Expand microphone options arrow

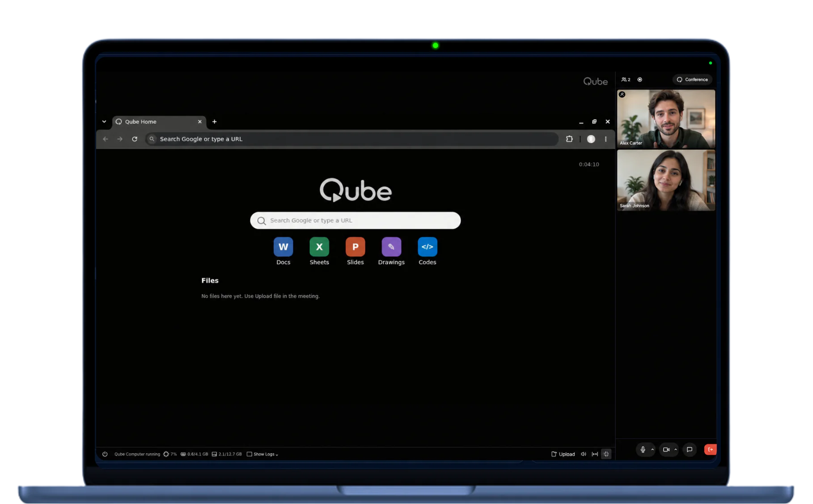652,449
